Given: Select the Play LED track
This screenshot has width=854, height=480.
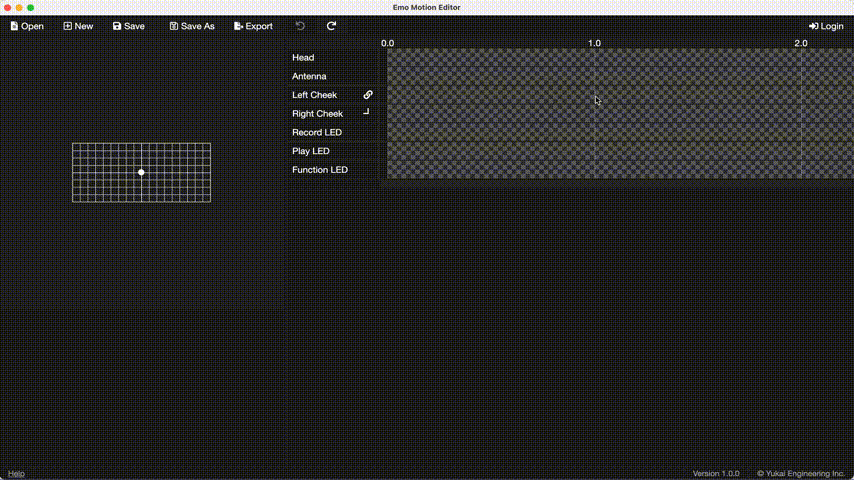Looking at the screenshot, I should [311, 151].
